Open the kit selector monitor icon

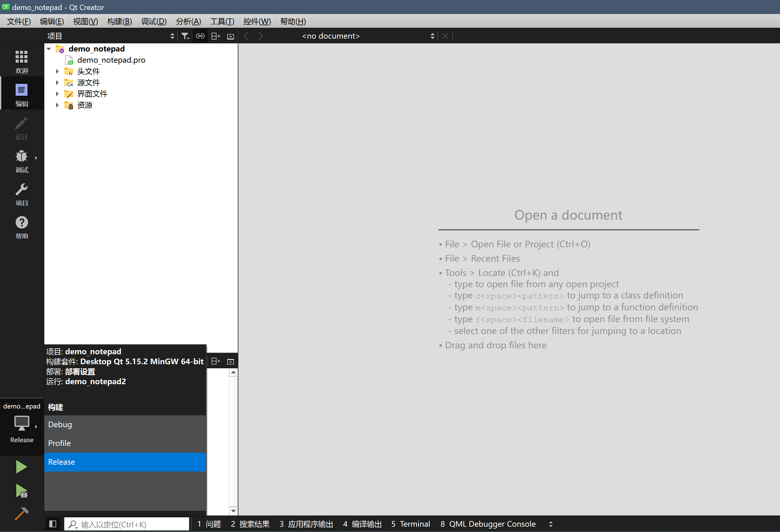pos(22,423)
